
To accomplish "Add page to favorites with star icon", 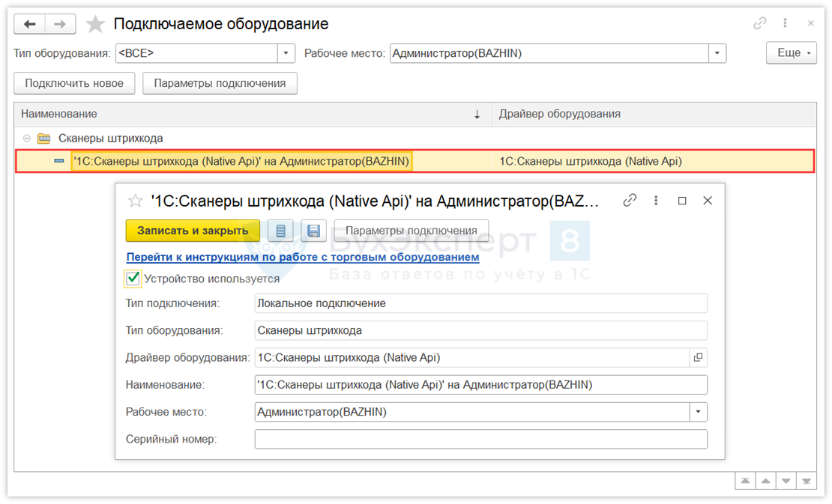I will tap(95, 24).
